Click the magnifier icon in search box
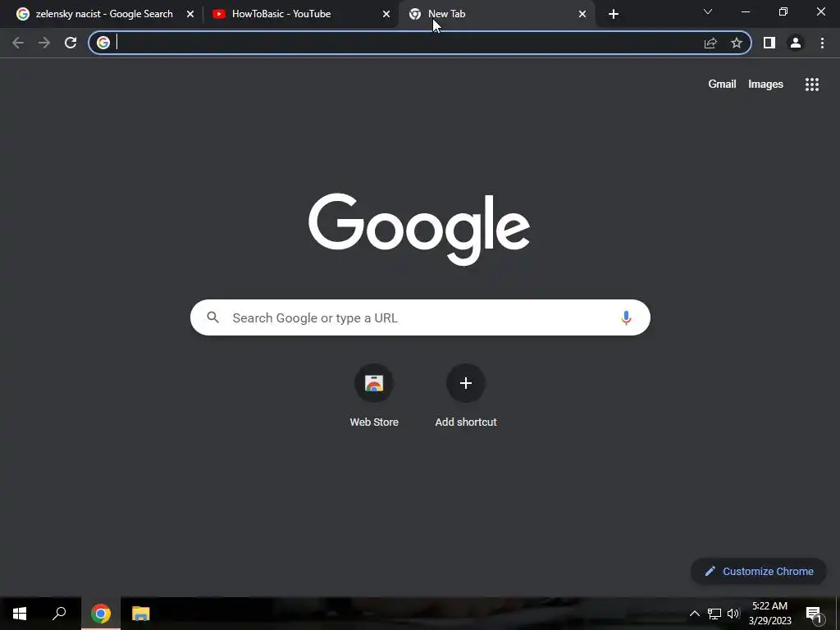 (212, 317)
